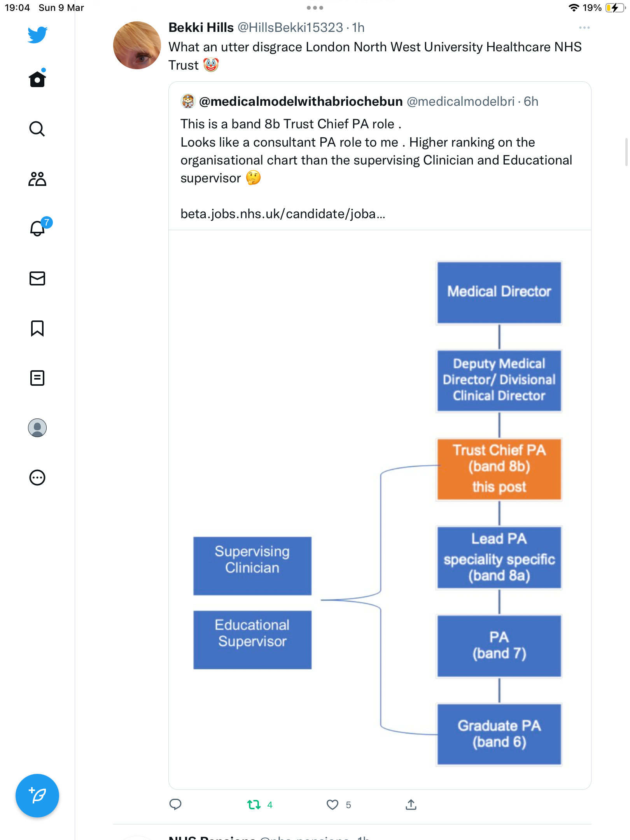This screenshot has height=840, width=630.
Task: Tap the battery indicator in status bar
Action: point(616,8)
